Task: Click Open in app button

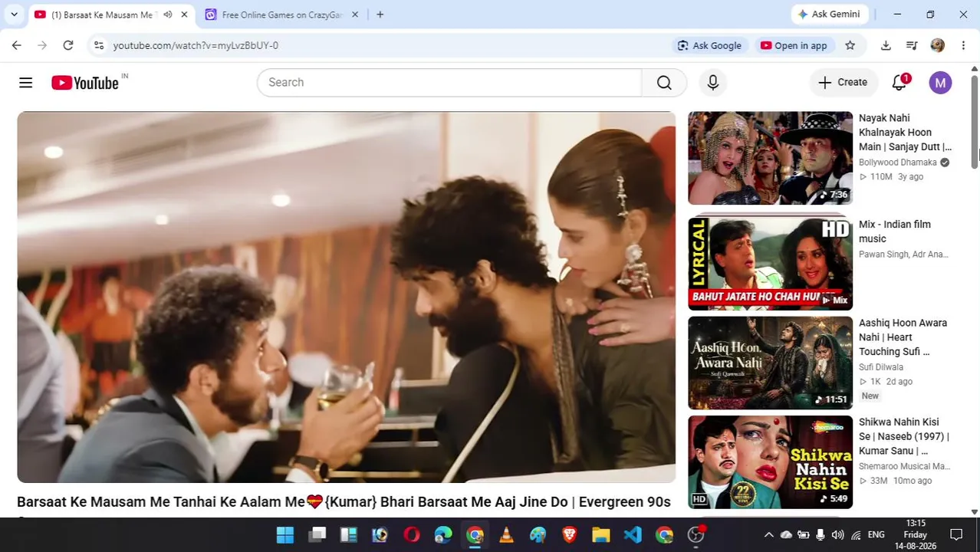Action: 794,45
